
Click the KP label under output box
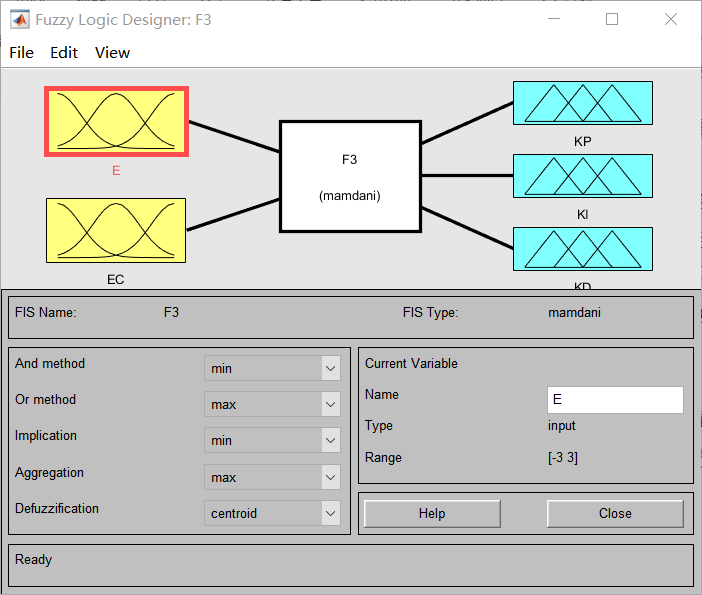coord(582,141)
